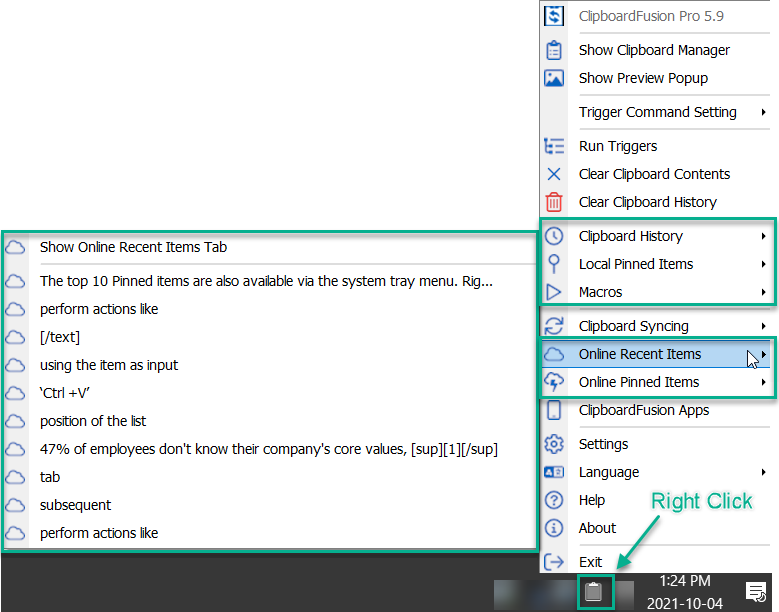Click cloud icon beside '[/text]' item
Screen dimensions: 779x612
pos(15,337)
